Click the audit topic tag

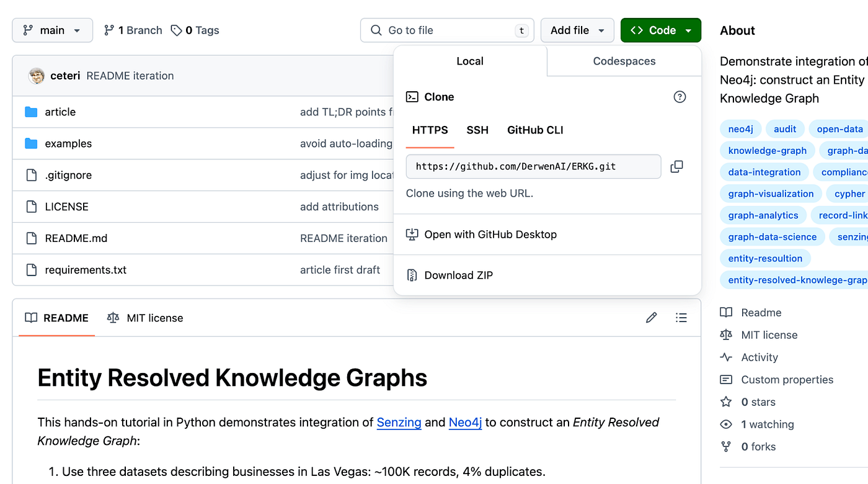pyautogui.click(x=785, y=129)
